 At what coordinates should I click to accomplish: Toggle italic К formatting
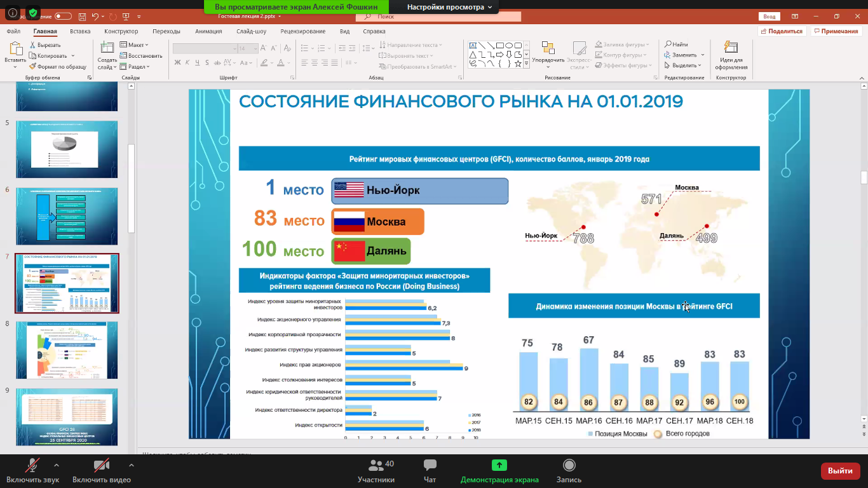click(188, 62)
